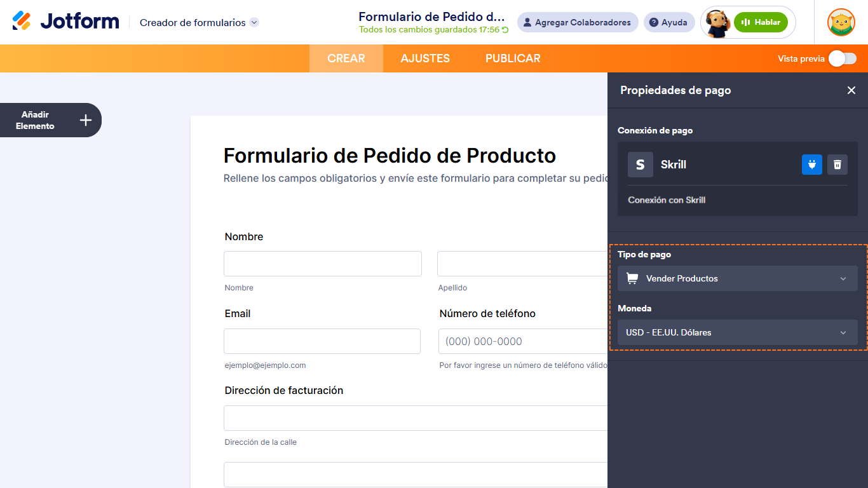The height and width of the screenshot is (488, 868).
Task: Click the Número de teléfono input field
Action: [x=523, y=341]
